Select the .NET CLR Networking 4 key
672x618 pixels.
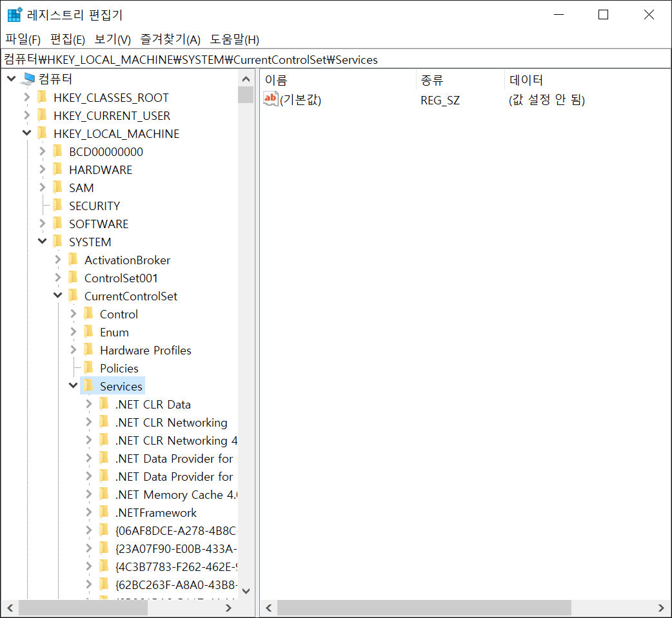pos(176,440)
